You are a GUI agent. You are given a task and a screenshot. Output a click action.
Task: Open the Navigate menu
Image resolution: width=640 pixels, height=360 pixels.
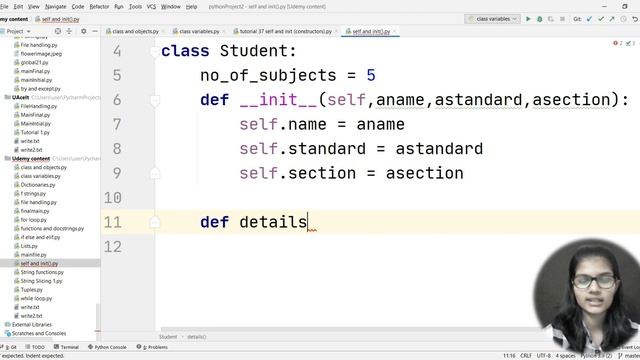click(x=56, y=7)
